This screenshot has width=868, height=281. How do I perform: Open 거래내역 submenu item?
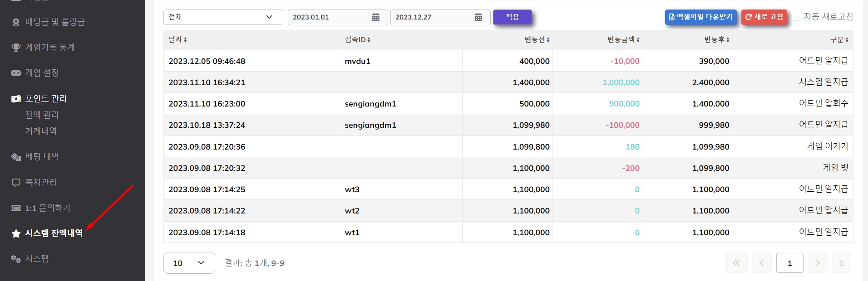pos(41,131)
